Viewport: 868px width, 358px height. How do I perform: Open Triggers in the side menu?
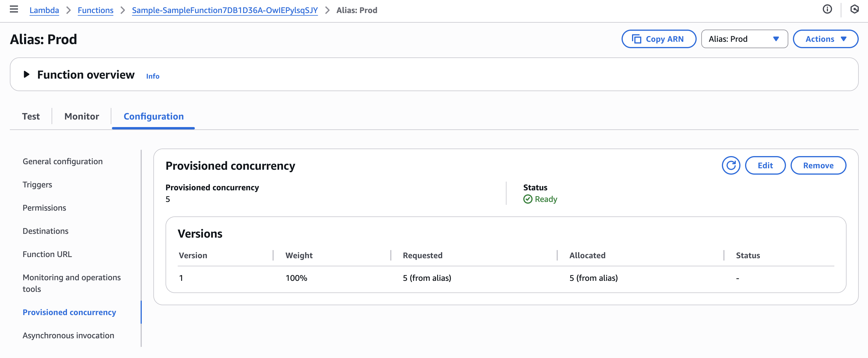coord(37,185)
